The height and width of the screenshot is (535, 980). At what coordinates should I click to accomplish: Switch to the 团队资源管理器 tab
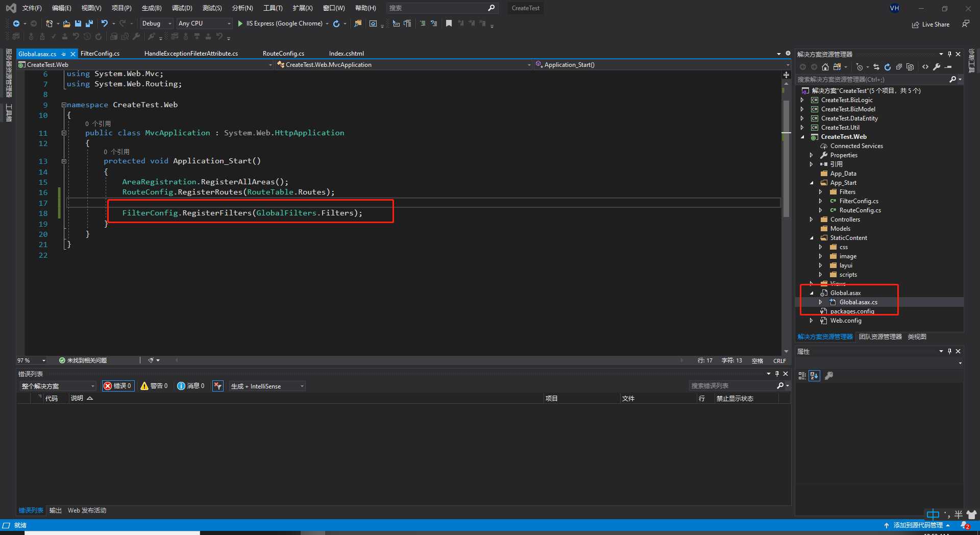[x=880, y=337]
